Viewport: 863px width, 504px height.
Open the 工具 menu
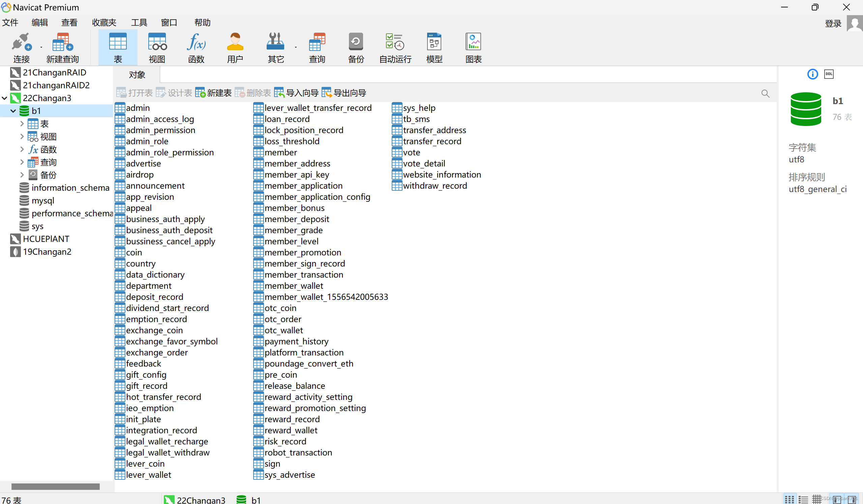pos(139,23)
